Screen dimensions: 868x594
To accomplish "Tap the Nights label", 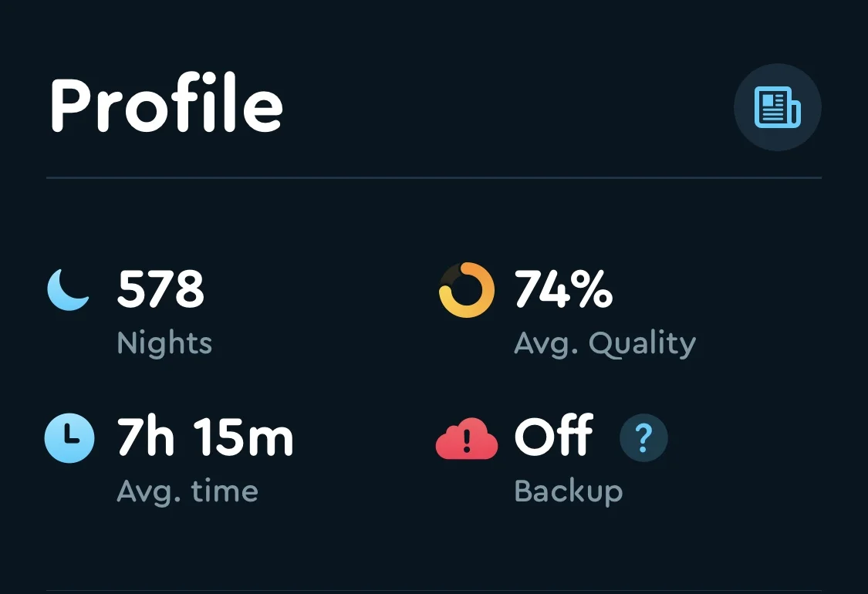I will 164,344.
